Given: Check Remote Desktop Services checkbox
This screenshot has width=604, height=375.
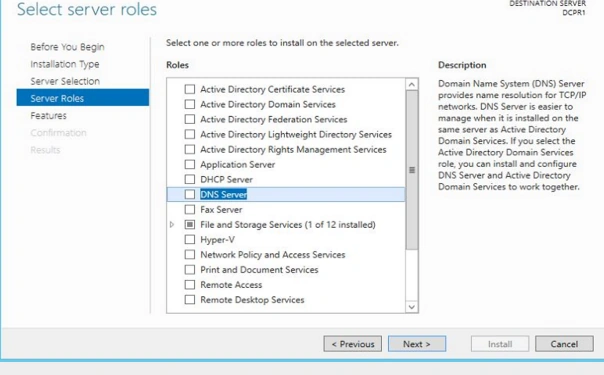Looking at the screenshot, I should [190, 300].
